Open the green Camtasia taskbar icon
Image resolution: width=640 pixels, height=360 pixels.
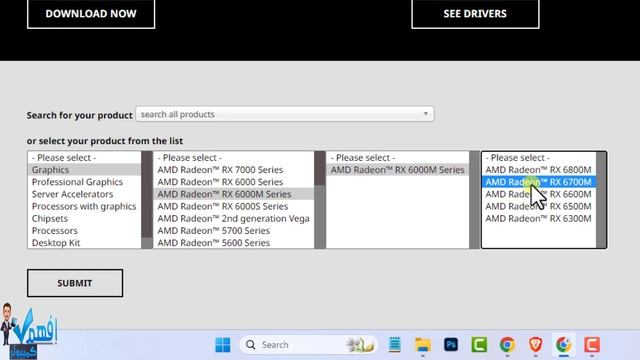coord(479,345)
